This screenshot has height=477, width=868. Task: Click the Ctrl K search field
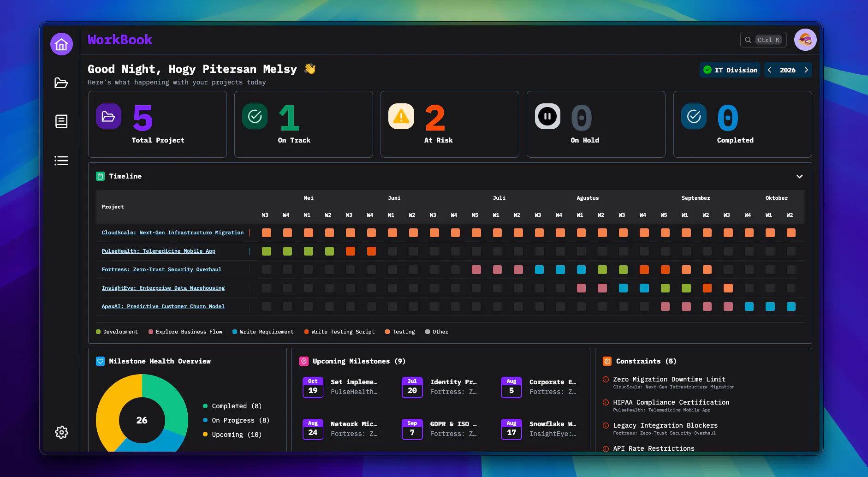click(763, 40)
